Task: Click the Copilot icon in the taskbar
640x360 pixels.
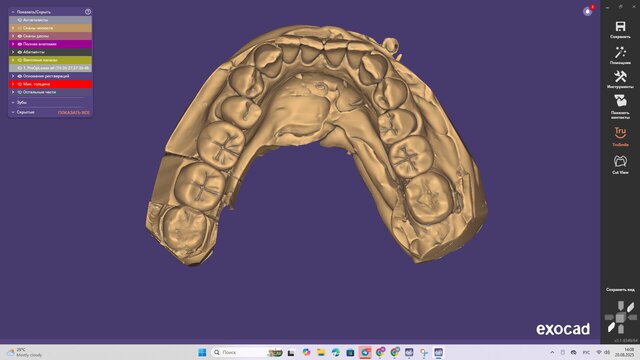Action: tap(306, 352)
